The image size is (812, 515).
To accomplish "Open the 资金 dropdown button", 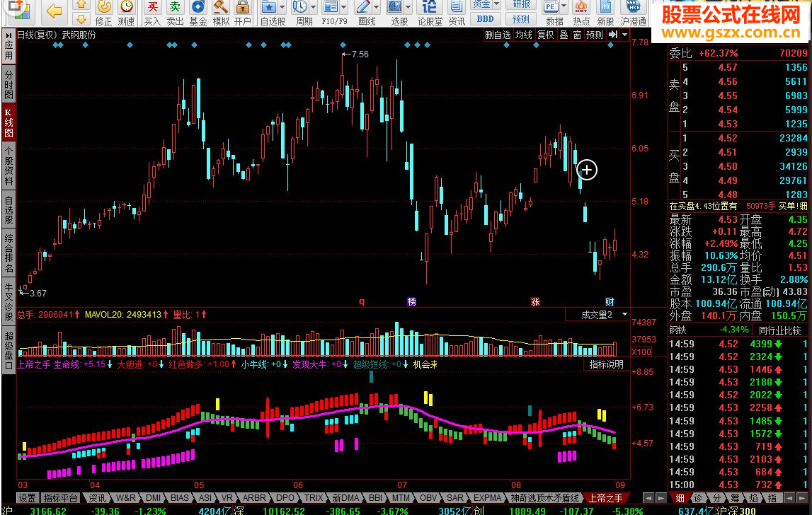I will pos(486,5).
